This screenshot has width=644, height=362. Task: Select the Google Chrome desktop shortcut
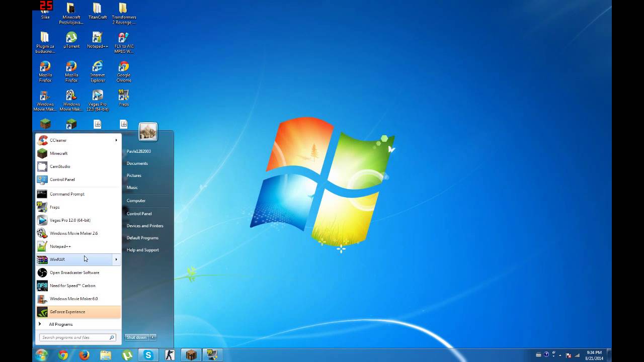[x=124, y=72]
